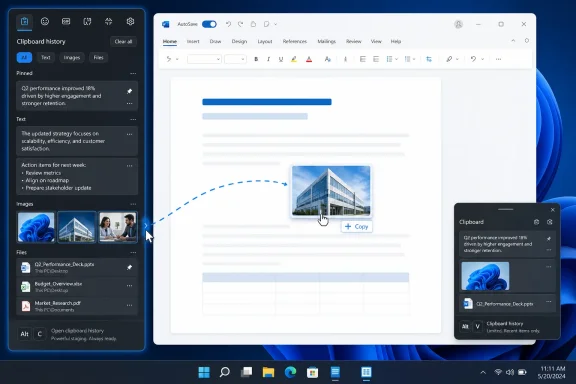The image size is (576, 384).
Task: Open options menu for Files section
Action: point(133,252)
